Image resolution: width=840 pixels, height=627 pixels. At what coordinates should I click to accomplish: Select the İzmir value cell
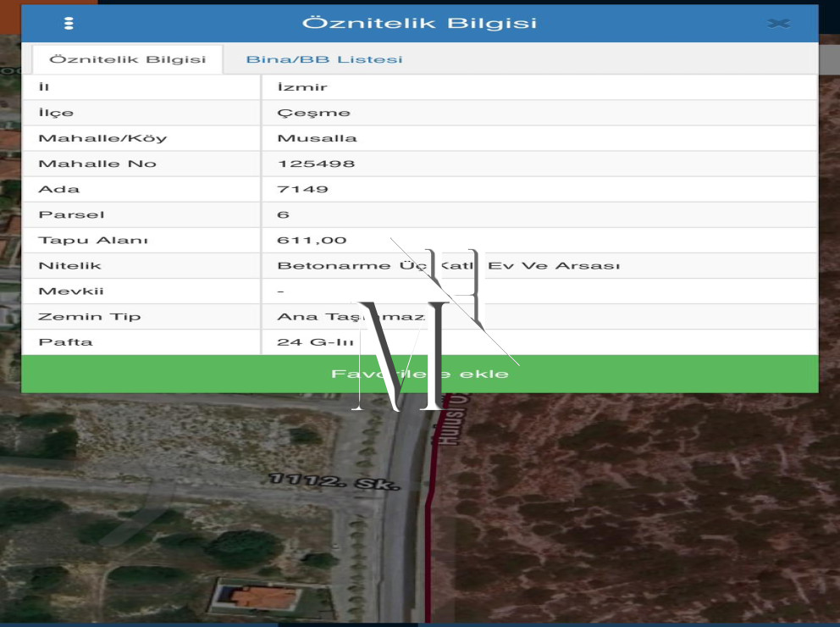[x=539, y=86]
